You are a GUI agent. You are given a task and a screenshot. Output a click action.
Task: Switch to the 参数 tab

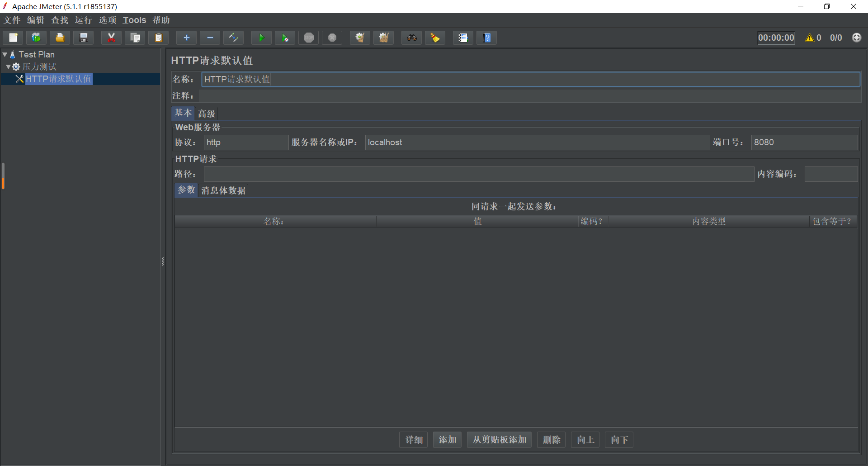(186, 190)
